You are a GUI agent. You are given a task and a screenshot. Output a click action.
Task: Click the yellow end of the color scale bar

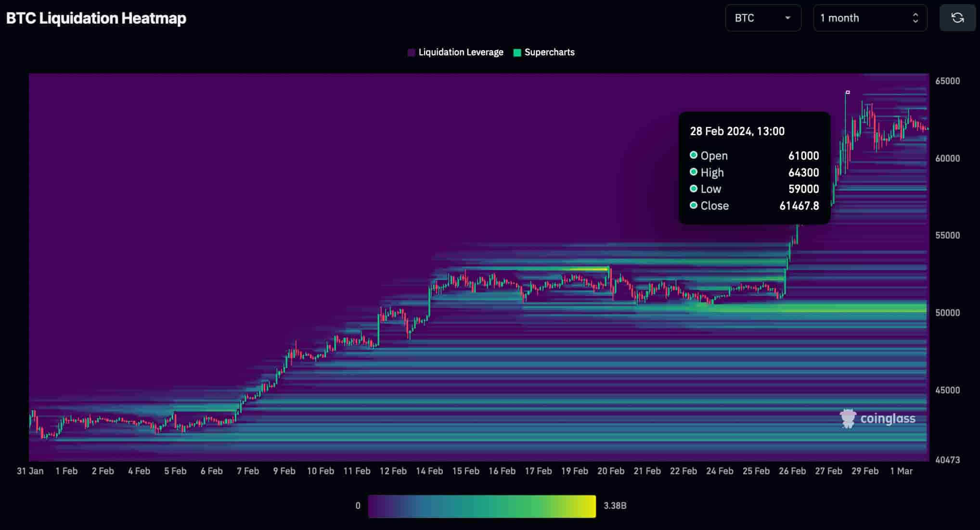(x=590, y=506)
